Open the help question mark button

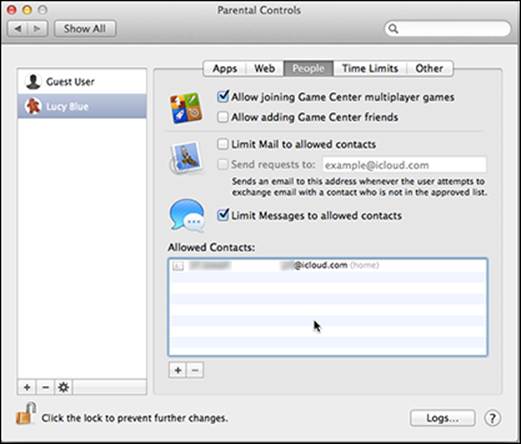coord(492,418)
